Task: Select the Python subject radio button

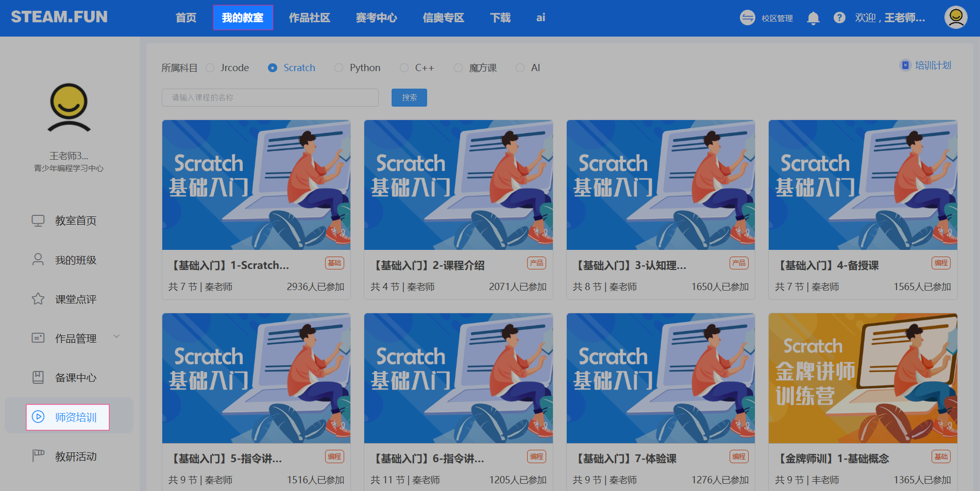Action: (x=339, y=67)
